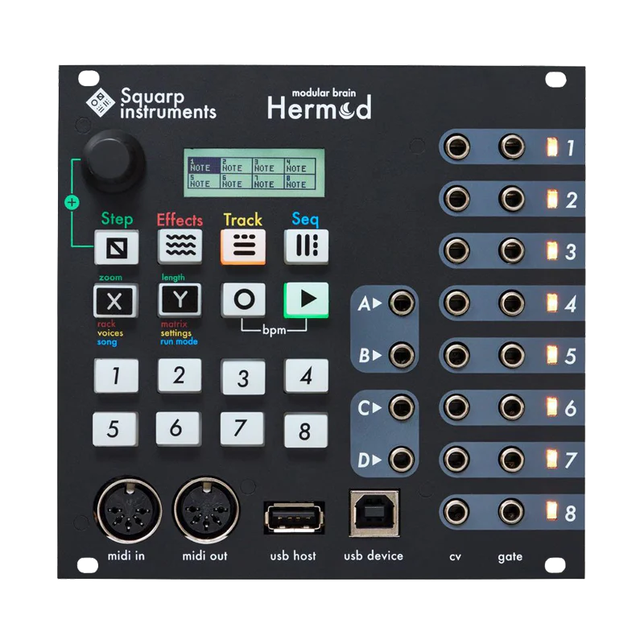The height and width of the screenshot is (644, 644).
Task: Click input jack B
Action: (401, 355)
